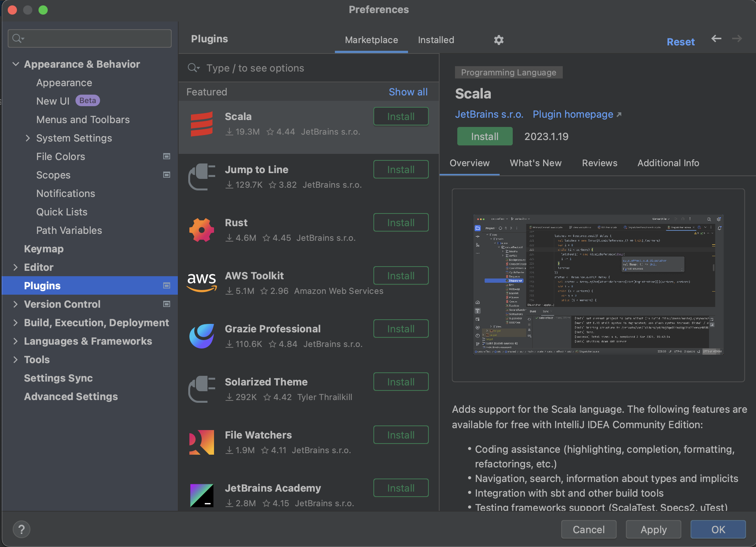
Task: Open the Reviews tab for Scala
Action: point(599,163)
